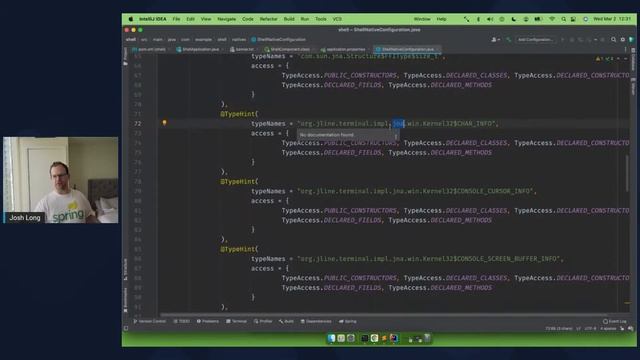640x360 pixels.
Task: Switch to the ShellApplication.java tab
Action: point(199,49)
